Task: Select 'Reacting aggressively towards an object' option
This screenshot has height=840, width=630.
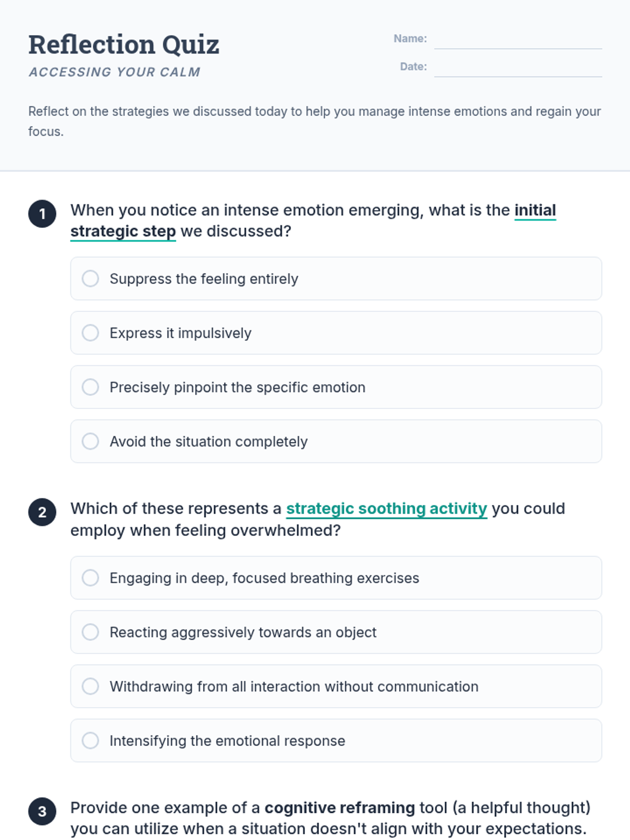Action: point(336,632)
